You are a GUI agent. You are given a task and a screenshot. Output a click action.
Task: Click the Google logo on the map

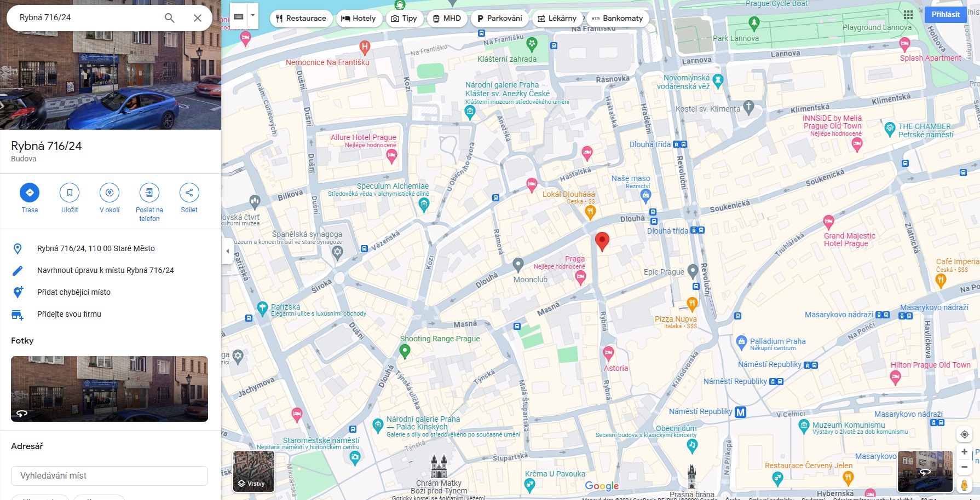(x=602, y=486)
